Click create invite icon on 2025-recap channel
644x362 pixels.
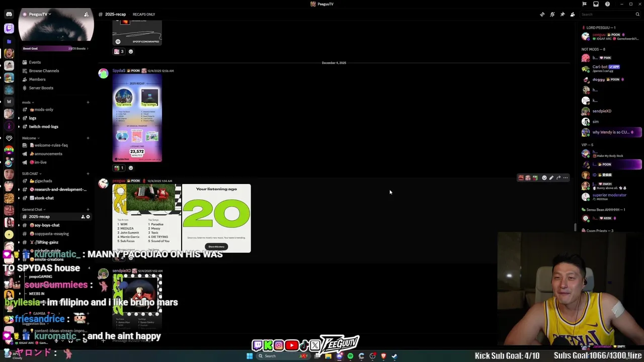click(83, 217)
